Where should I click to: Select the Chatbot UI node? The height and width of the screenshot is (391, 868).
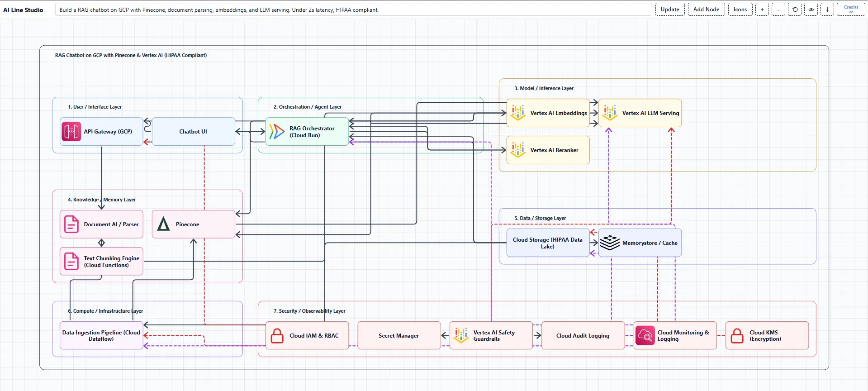pos(193,132)
